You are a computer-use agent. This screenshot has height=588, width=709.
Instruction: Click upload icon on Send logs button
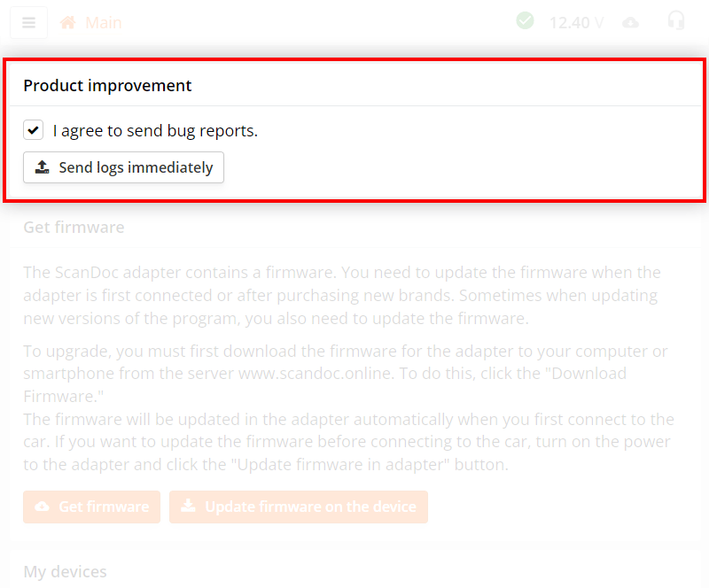[43, 167]
